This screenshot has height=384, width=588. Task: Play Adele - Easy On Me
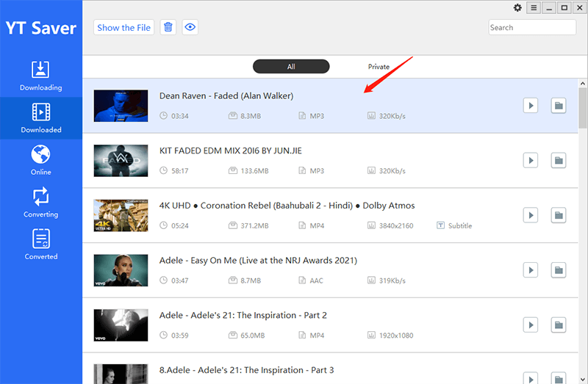click(531, 270)
